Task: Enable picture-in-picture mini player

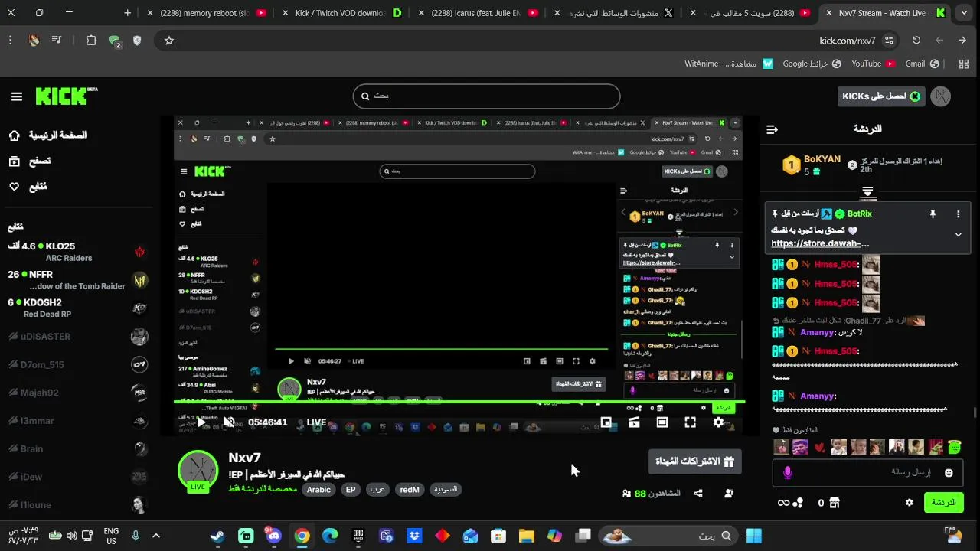Action: point(606,422)
